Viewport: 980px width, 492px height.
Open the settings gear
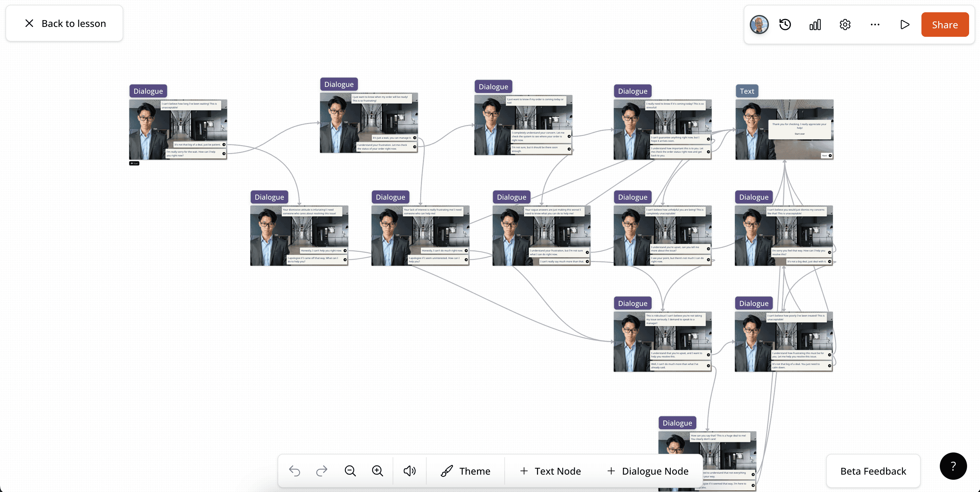pyautogui.click(x=845, y=25)
